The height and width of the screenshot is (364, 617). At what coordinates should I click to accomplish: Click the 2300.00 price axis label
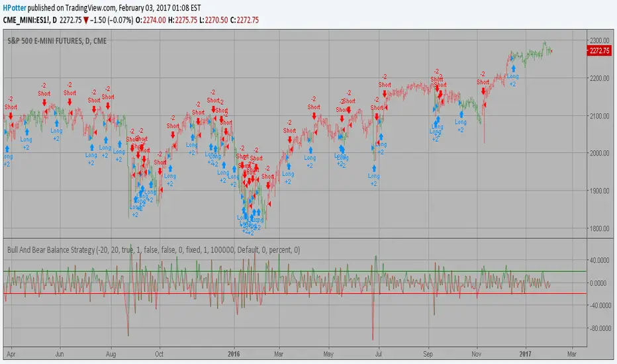click(599, 40)
